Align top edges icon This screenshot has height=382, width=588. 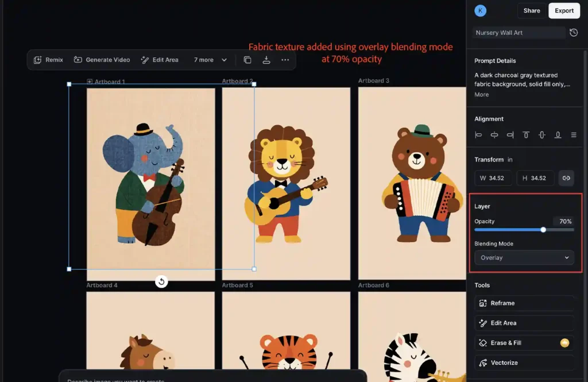[x=526, y=135]
